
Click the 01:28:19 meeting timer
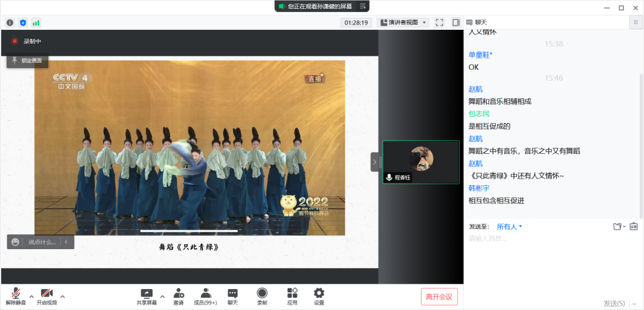pyautogui.click(x=356, y=23)
